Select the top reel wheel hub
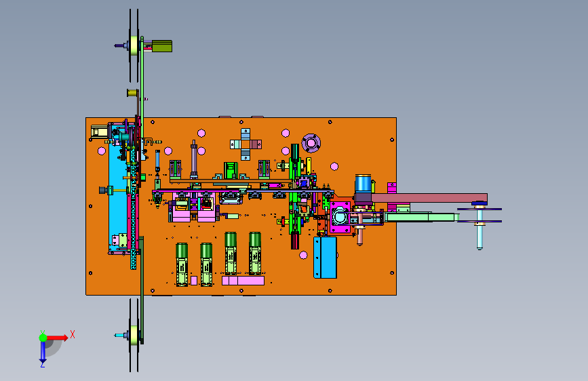The image size is (588, 381). click(x=134, y=45)
